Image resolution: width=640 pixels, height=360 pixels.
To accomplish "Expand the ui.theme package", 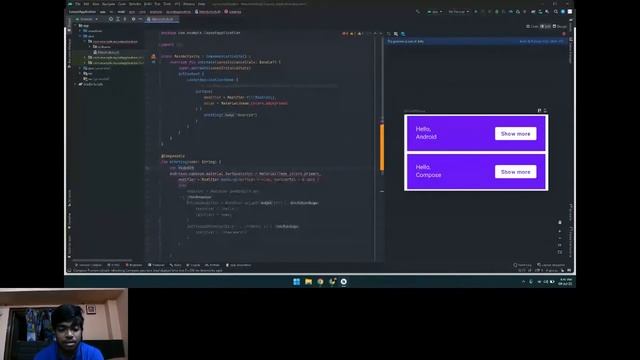I will tap(89, 47).
